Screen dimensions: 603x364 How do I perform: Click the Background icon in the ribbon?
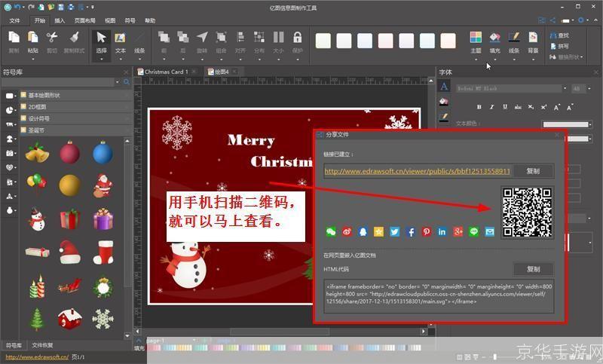click(x=533, y=37)
